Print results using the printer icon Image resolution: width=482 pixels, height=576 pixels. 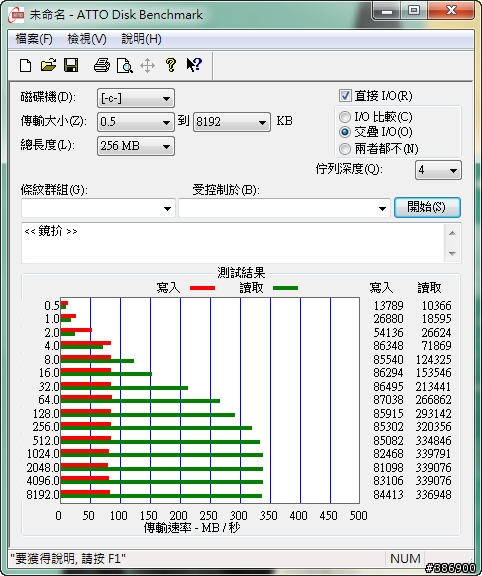102,65
